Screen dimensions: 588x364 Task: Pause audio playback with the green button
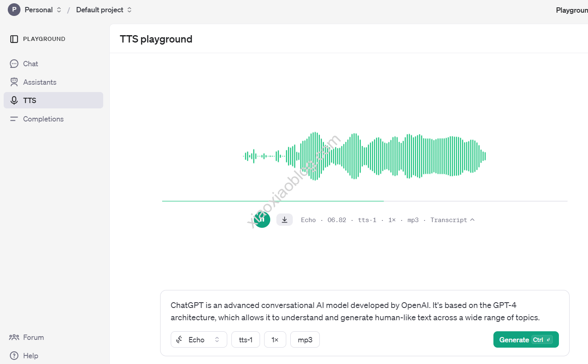(262, 220)
